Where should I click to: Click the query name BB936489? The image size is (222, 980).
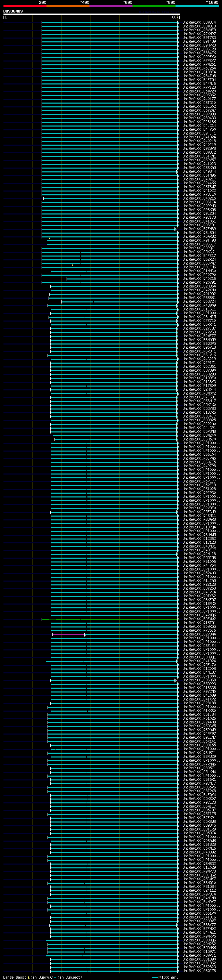13,11
